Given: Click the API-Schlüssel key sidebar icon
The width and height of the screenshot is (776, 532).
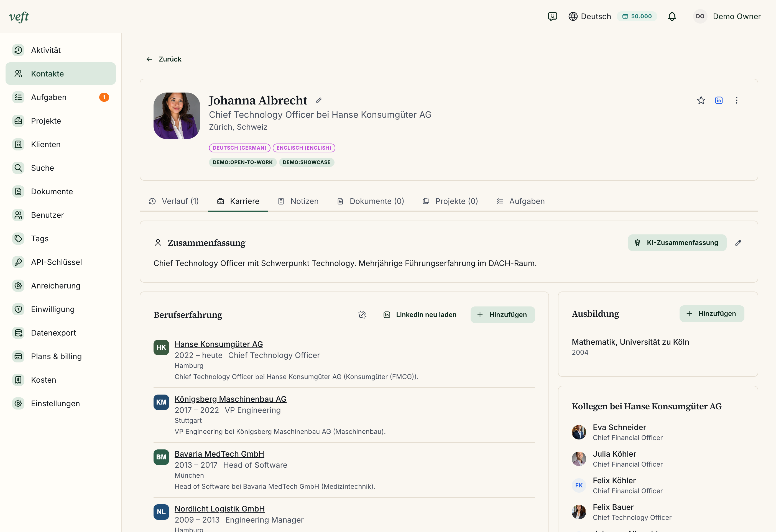Looking at the screenshot, I should coord(18,262).
